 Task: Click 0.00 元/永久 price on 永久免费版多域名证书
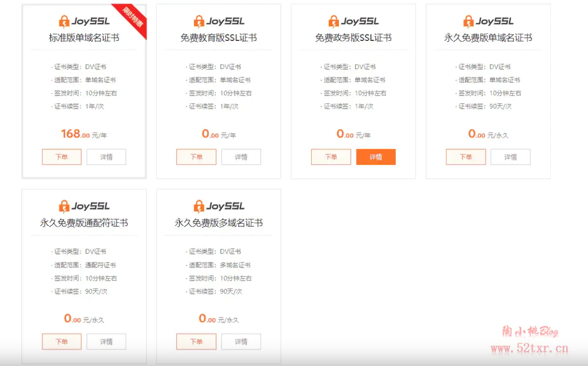219,319
